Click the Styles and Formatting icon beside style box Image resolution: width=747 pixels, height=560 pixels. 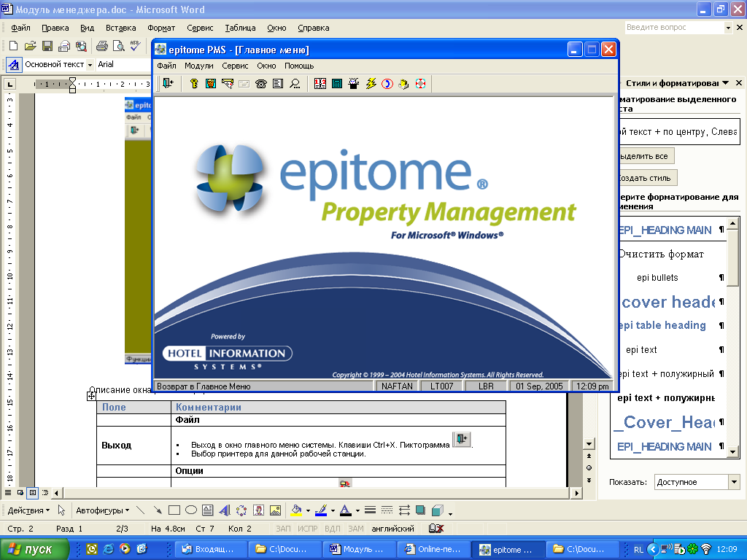coord(13,64)
